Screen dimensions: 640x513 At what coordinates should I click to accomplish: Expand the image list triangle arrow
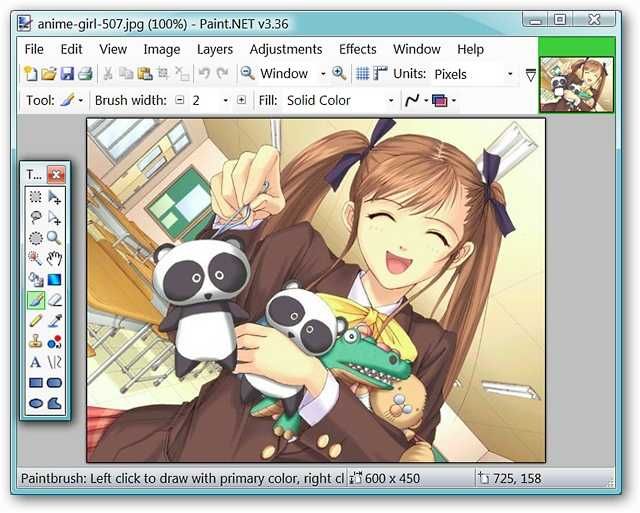point(530,75)
